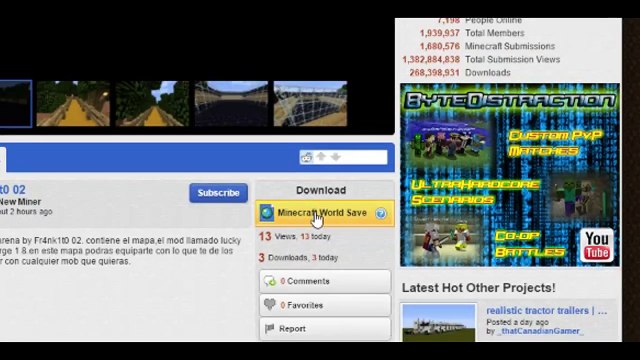This screenshot has width=640, height=360.
Task: Select the dark arena thumbnail with fence
Action: 231,104
